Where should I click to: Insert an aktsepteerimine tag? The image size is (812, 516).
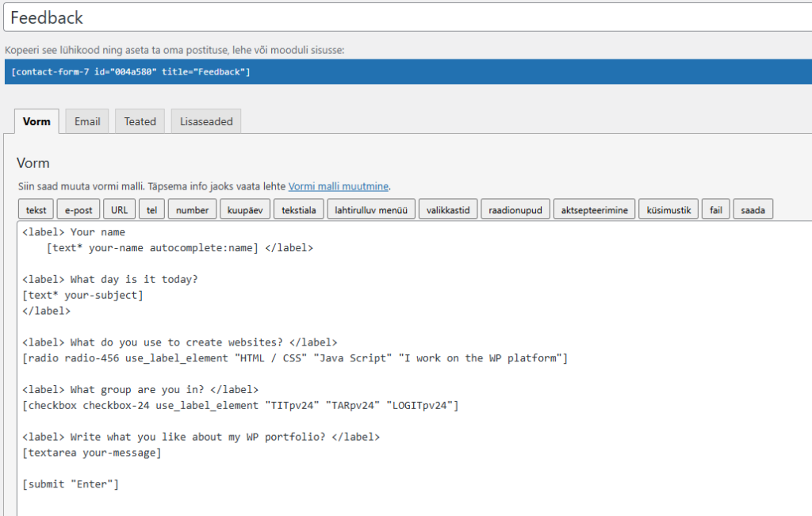[x=594, y=210]
